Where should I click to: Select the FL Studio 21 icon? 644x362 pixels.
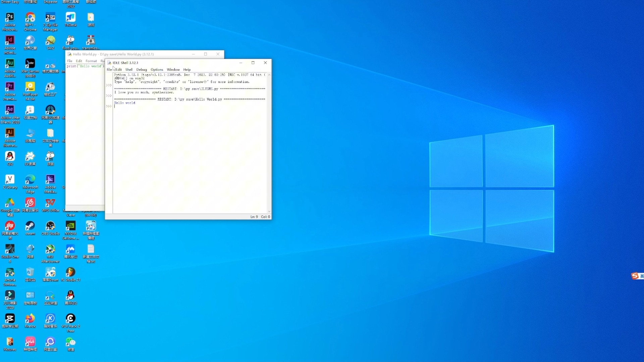(x=70, y=274)
